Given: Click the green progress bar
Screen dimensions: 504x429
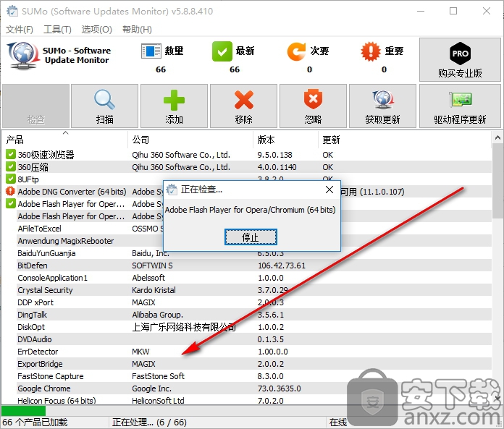Looking at the screenshot, I should (x=23, y=411).
